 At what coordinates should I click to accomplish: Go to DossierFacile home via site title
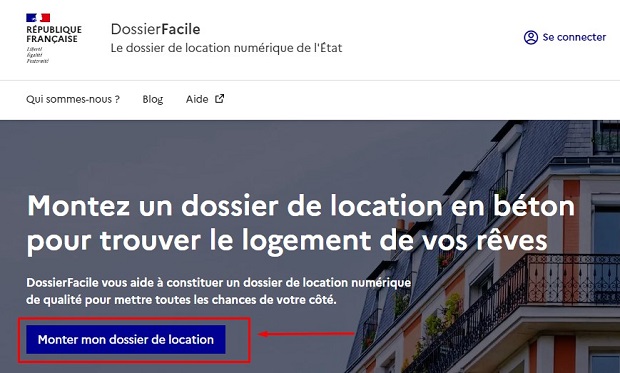coord(155,29)
